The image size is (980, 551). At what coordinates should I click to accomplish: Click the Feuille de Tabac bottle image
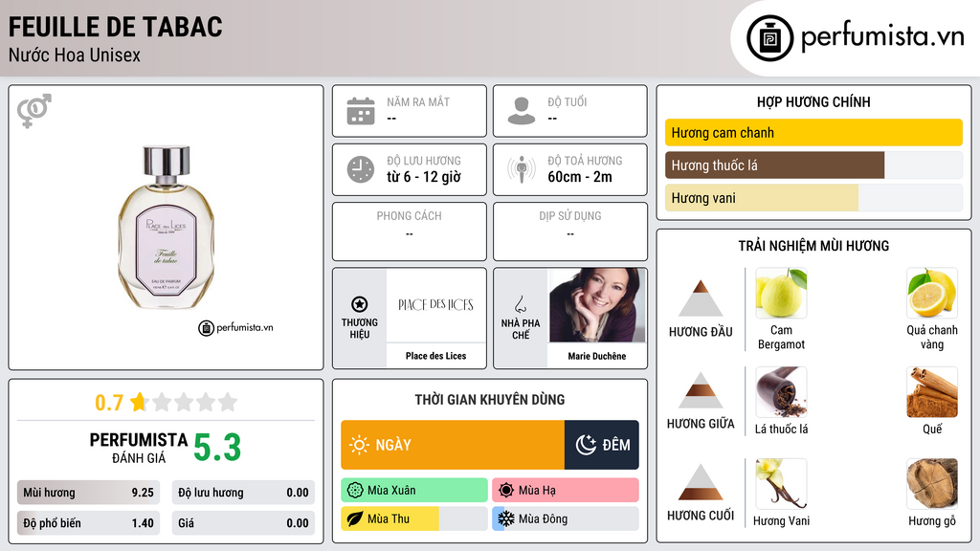point(167,228)
